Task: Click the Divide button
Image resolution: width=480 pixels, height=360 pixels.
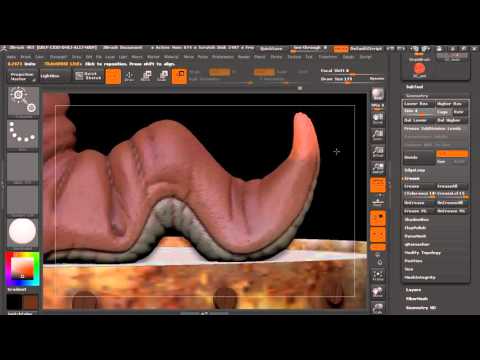Action: pyautogui.click(x=419, y=157)
